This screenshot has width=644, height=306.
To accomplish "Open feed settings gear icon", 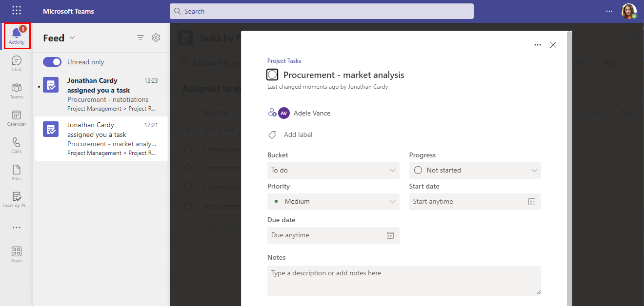I will (156, 38).
